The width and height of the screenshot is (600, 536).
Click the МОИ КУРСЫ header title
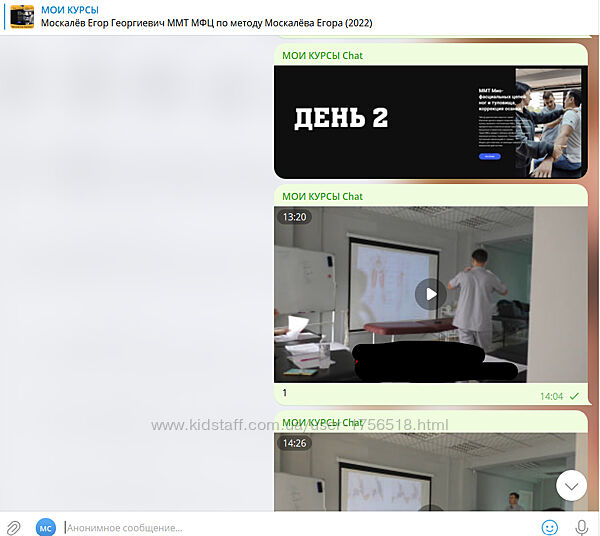70,9
